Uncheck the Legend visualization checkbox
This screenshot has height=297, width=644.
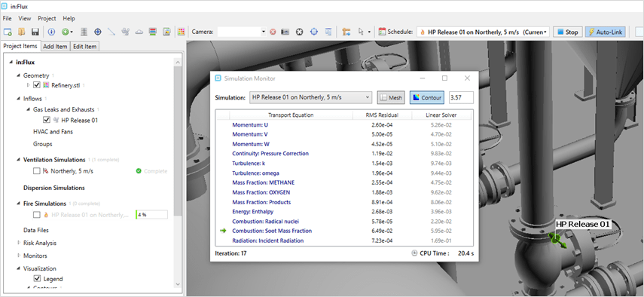click(37, 279)
